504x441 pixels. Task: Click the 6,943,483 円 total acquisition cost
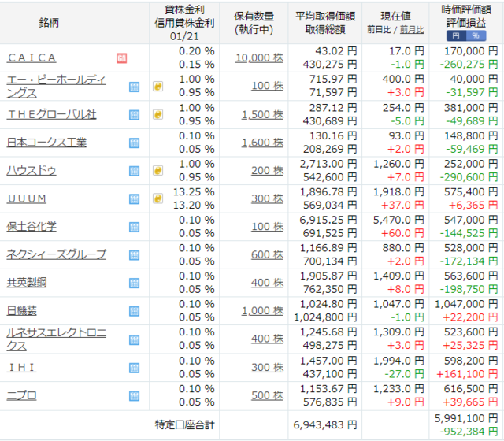tap(325, 425)
